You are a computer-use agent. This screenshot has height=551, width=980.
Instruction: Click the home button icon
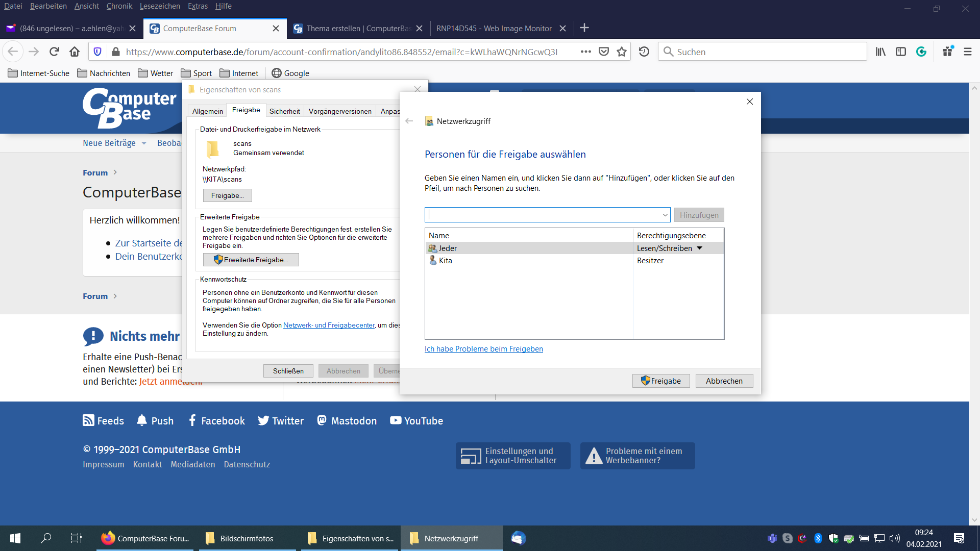(x=75, y=52)
